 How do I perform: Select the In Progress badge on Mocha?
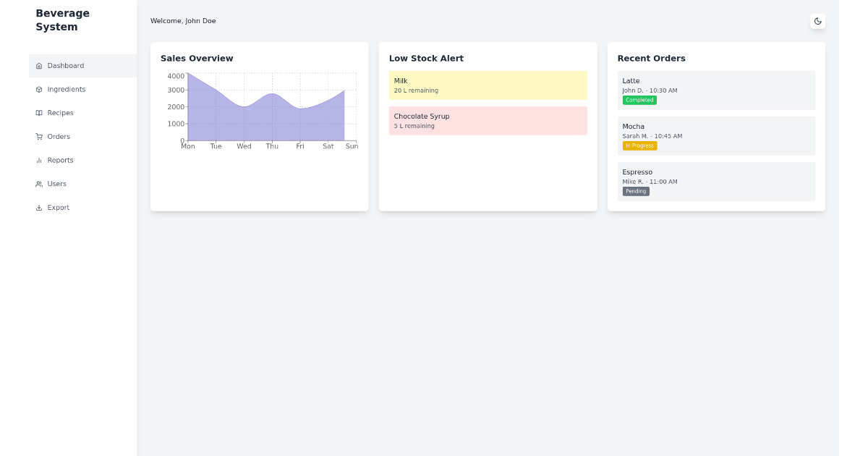(639, 145)
